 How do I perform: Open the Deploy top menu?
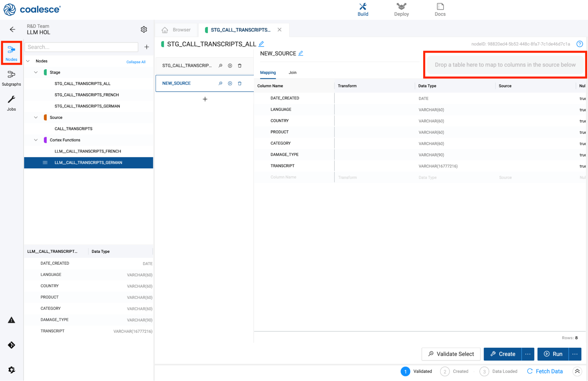click(401, 9)
